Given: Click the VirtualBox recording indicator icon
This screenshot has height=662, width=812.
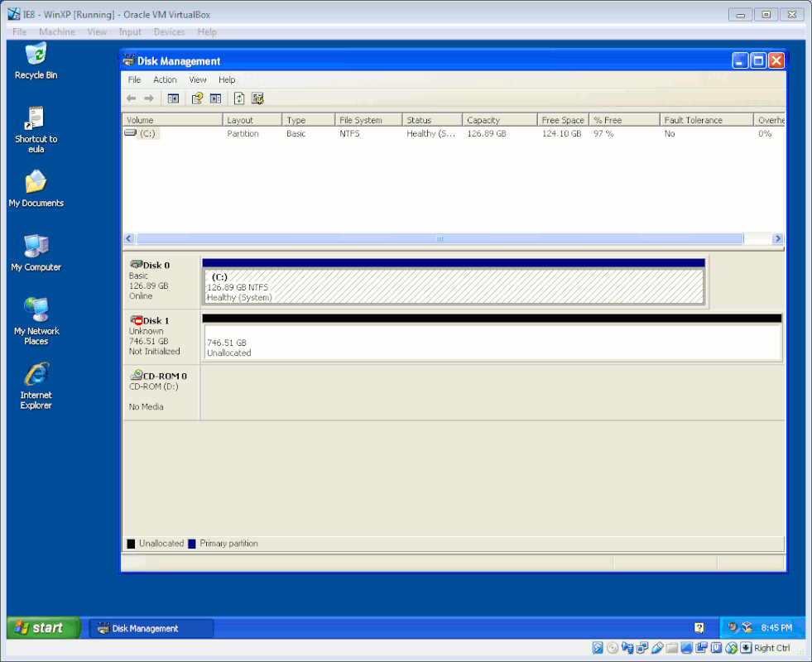Looking at the screenshot, I should (702, 647).
